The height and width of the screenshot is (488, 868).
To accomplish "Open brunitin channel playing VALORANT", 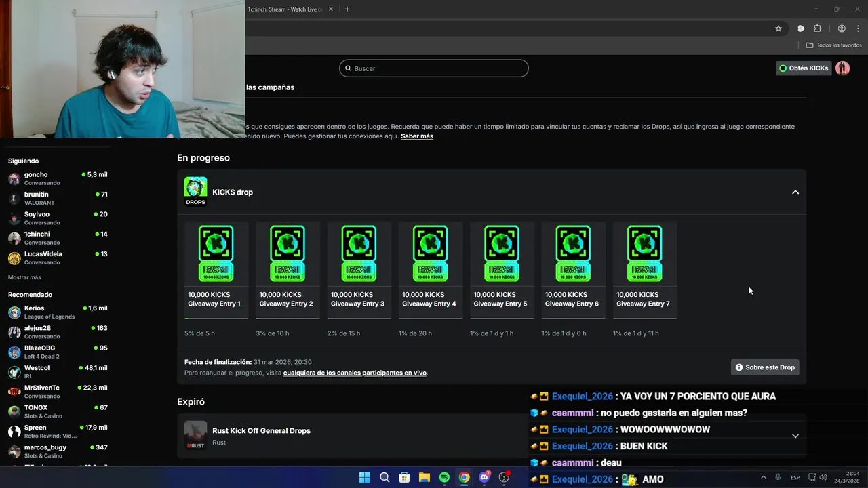I will (58, 198).
